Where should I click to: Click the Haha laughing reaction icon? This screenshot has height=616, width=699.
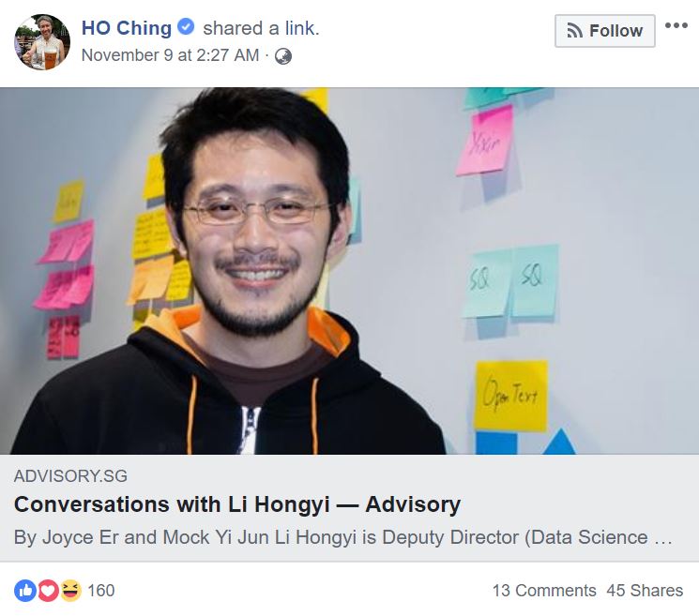71,591
